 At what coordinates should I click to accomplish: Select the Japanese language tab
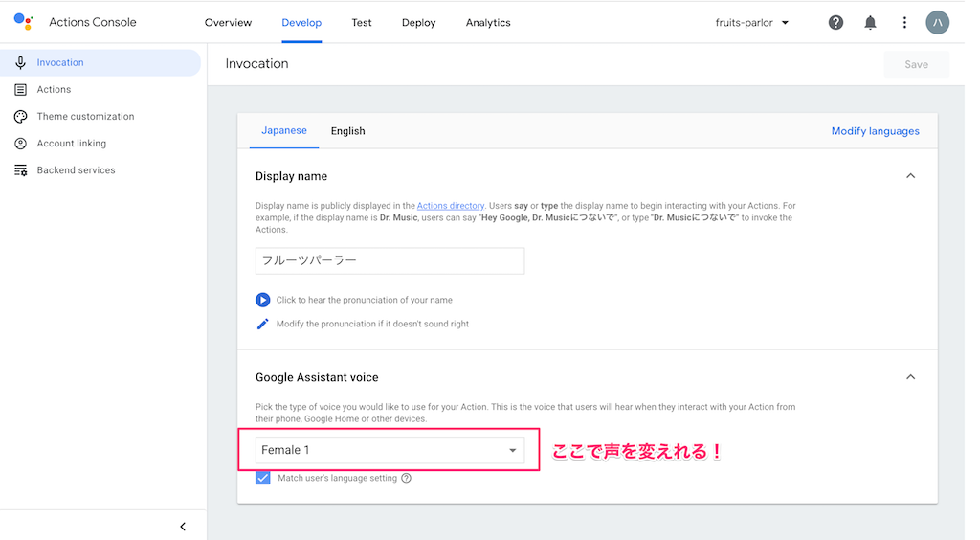coord(283,130)
